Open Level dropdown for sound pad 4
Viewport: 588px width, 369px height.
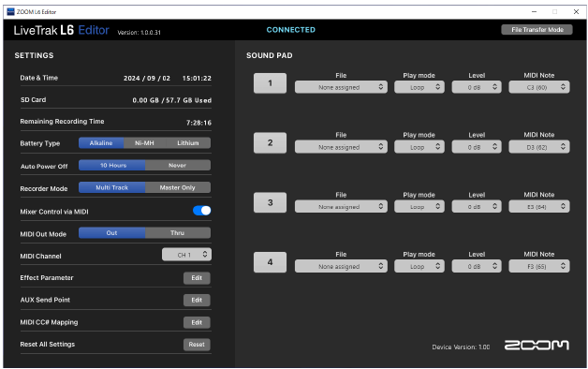[477, 266]
